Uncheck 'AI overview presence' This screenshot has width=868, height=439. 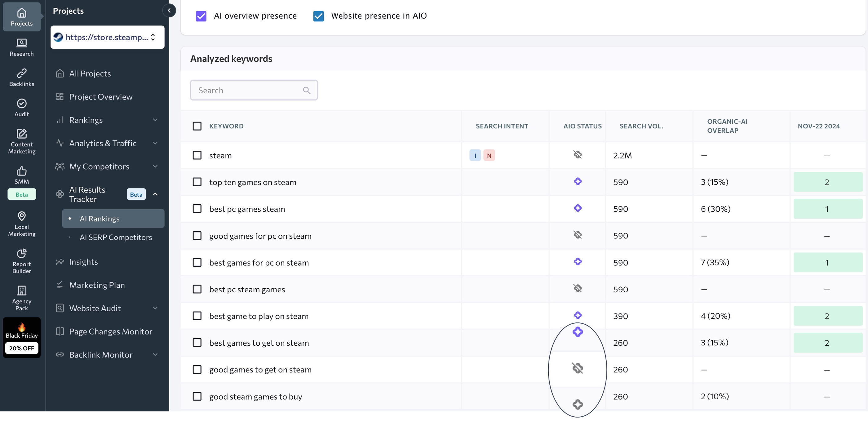[201, 16]
